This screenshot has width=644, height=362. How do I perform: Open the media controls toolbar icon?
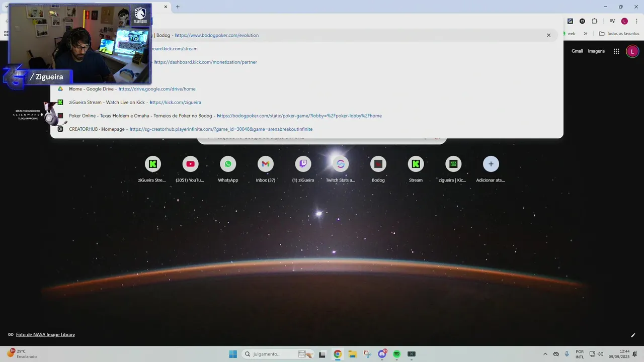click(x=612, y=21)
